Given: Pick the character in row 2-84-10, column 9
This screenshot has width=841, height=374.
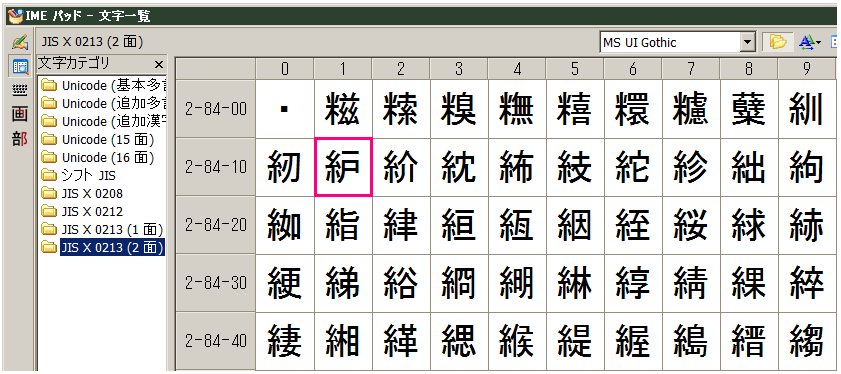Looking at the screenshot, I should [x=807, y=167].
